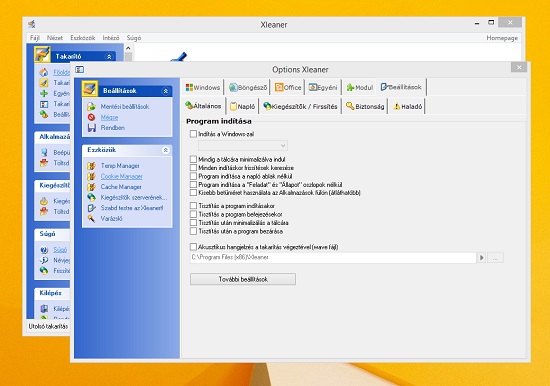Toggle Akusztikus hangjelzés checkbox

193,247
